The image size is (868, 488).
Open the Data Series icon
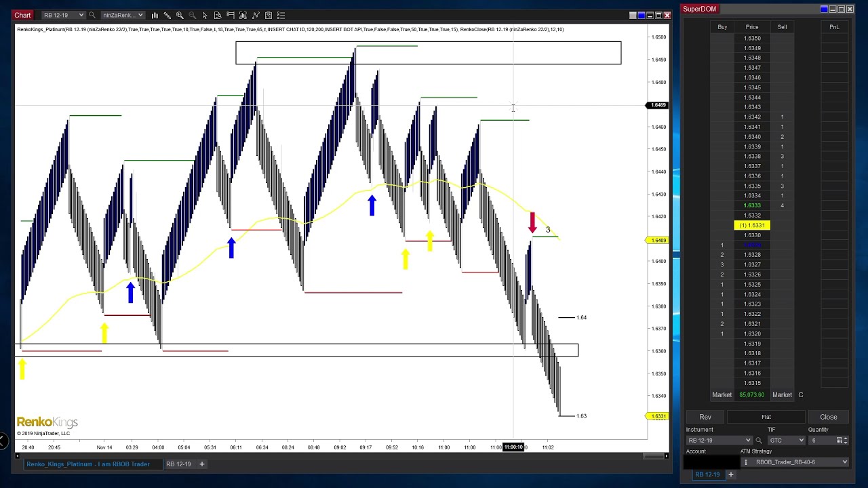pyautogui.click(x=243, y=15)
